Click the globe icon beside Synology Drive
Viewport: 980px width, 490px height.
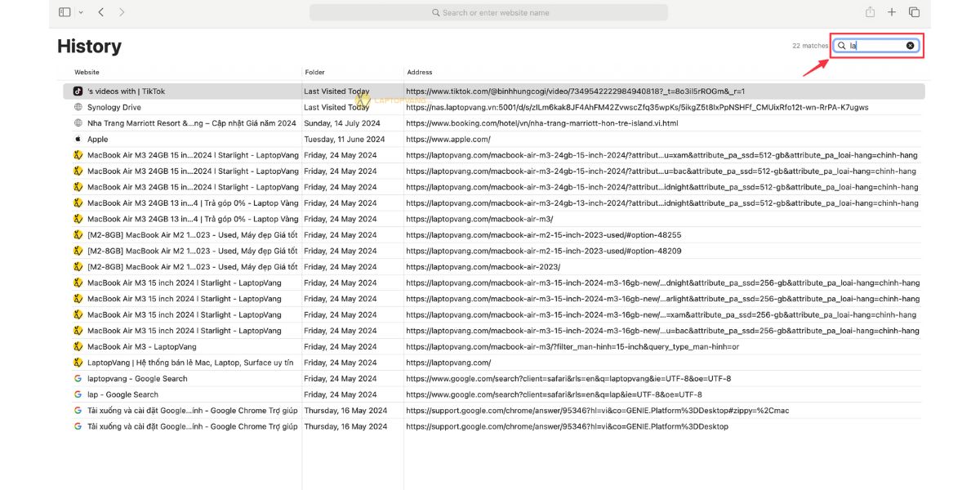(78, 107)
